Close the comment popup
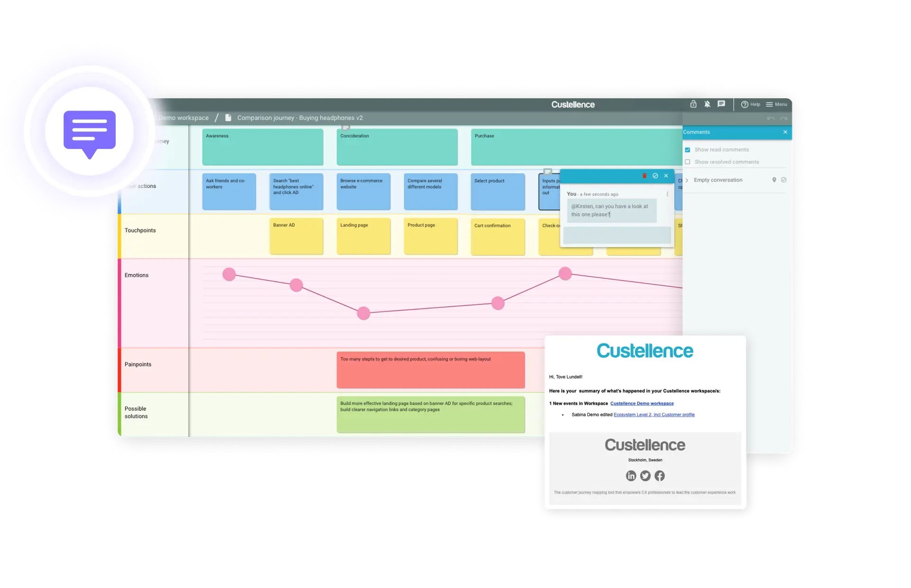 (x=666, y=176)
